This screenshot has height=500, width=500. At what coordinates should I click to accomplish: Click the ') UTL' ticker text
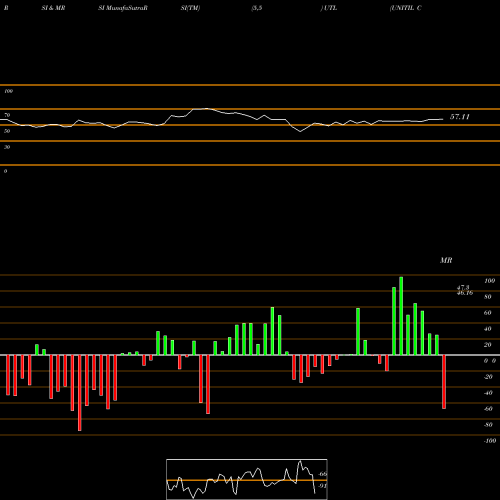tap(329, 8)
